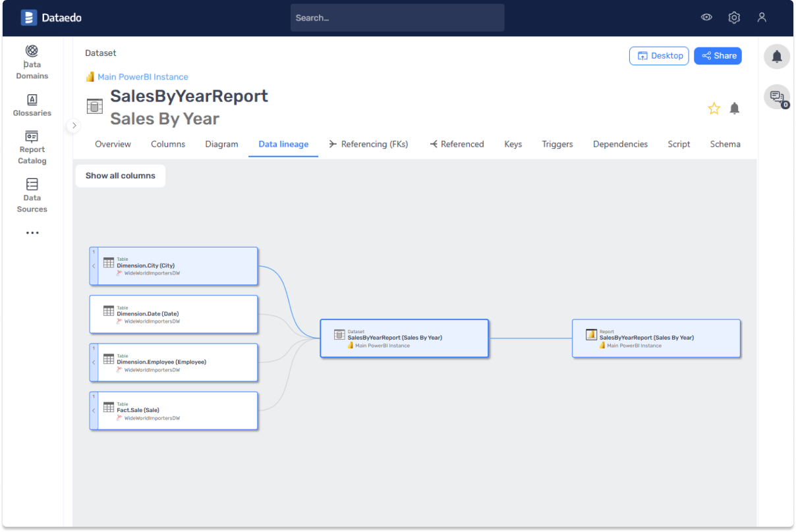796x532 pixels.
Task: Select the Report SalesByYearReport node
Action: [656, 338]
